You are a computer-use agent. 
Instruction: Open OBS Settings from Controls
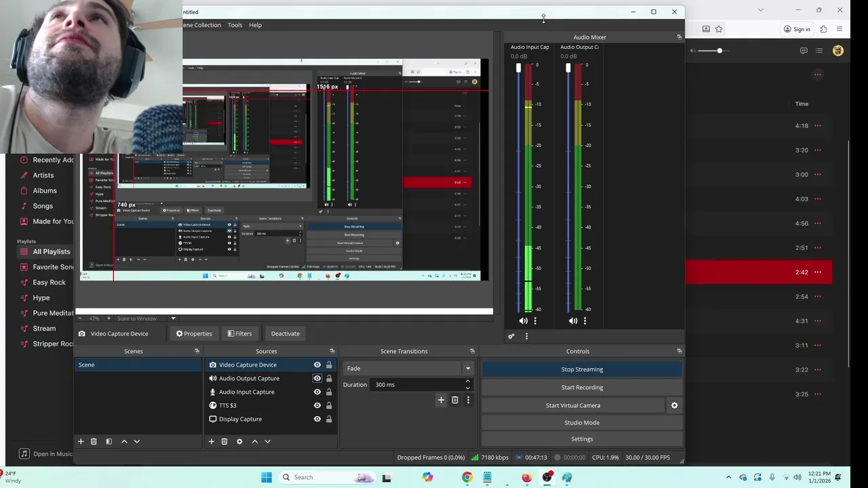click(582, 439)
